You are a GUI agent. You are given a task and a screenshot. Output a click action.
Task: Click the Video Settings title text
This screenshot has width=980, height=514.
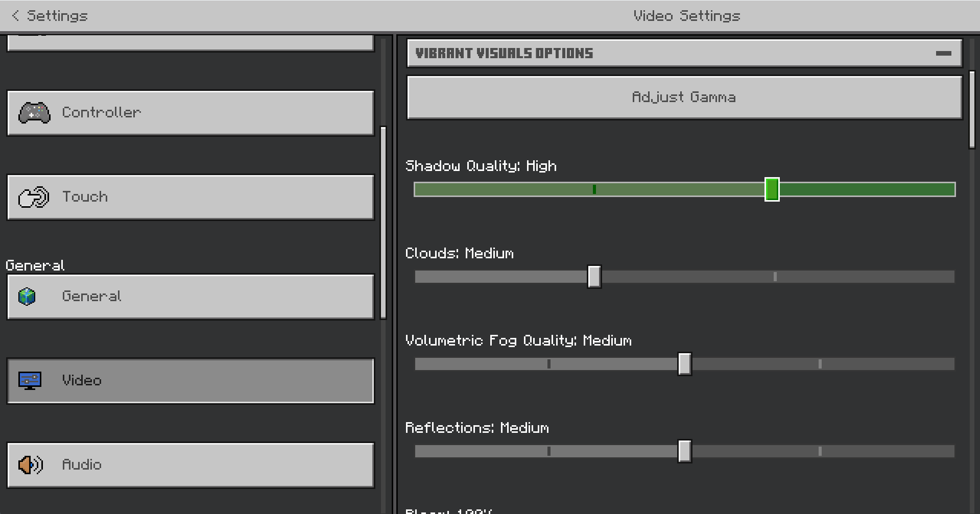(x=687, y=16)
